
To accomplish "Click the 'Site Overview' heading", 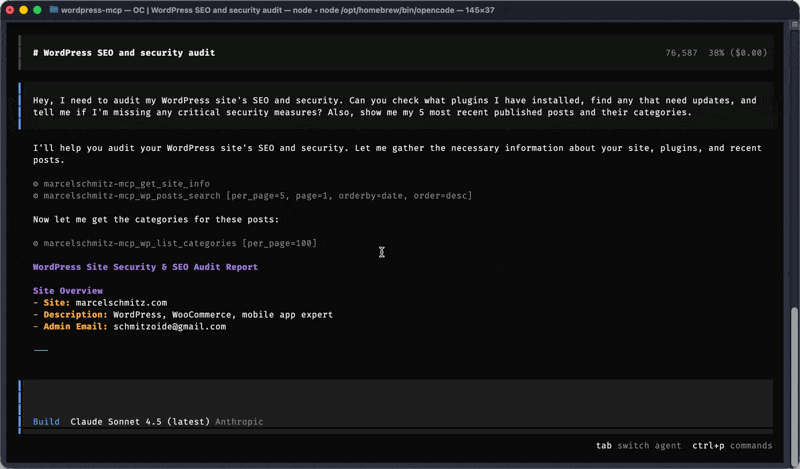I will [x=67, y=290].
